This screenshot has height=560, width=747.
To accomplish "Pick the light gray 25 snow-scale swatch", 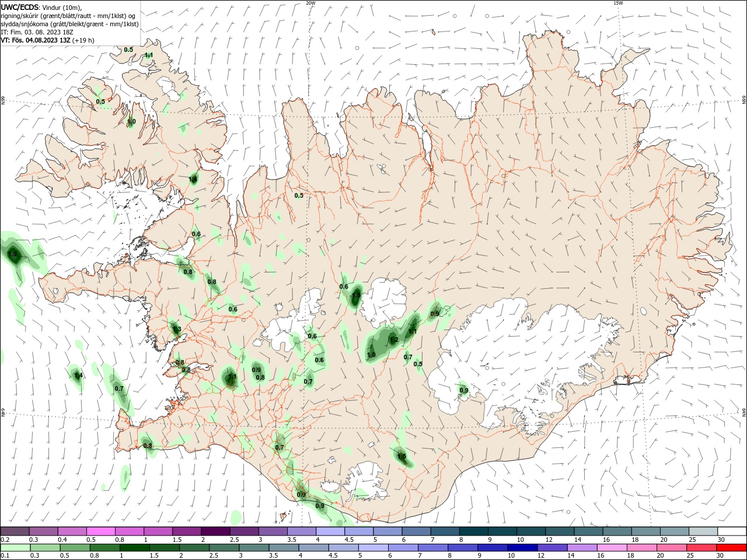I will [703, 531].
